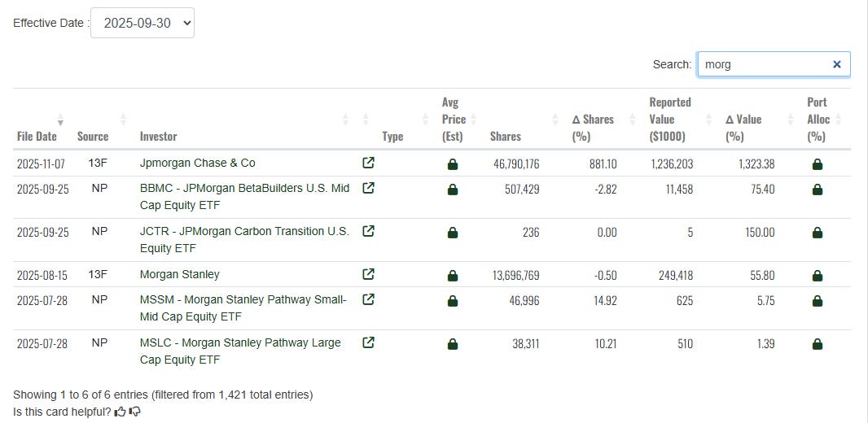Give thumbs down for card helpfulness
The height and width of the screenshot is (423, 868).
(x=134, y=412)
